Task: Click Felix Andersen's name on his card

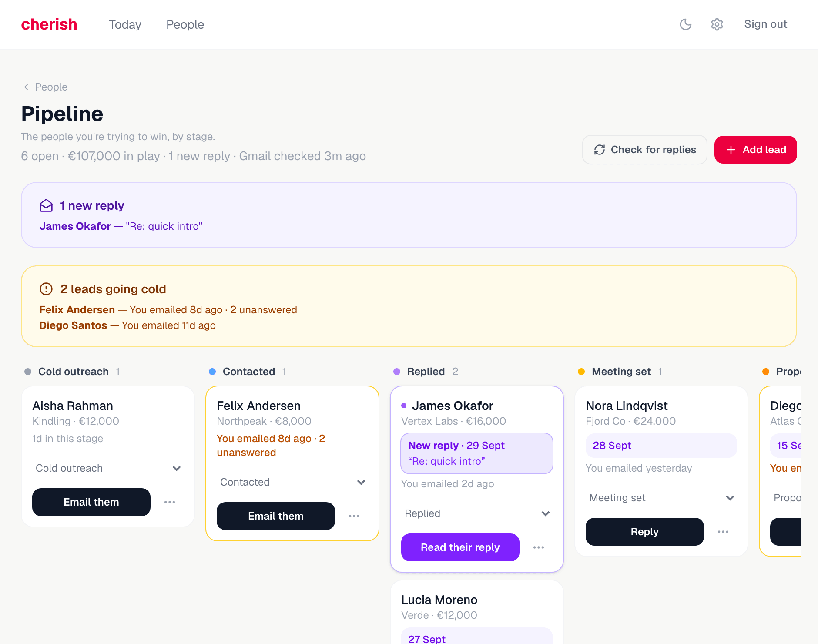Action: click(x=258, y=406)
